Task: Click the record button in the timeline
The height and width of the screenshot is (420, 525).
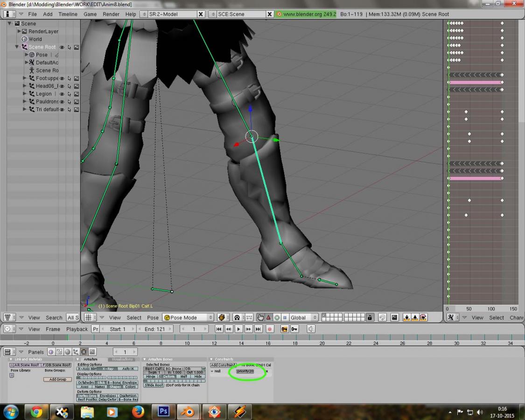Action: [x=269, y=329]
